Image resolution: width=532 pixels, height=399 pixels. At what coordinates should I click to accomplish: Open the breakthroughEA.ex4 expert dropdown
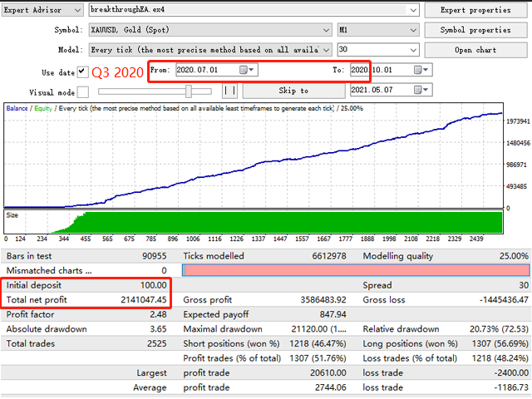coord(413,10)
